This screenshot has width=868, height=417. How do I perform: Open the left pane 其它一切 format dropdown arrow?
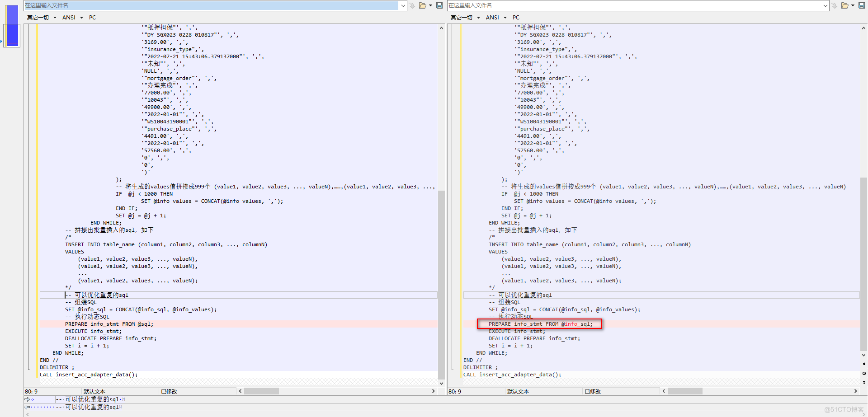(55, 18)
